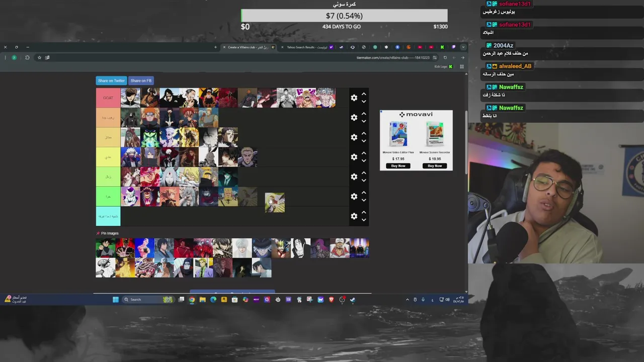Move the bright green tier row up
Screen dimensions: 644x362
point(364,193)
